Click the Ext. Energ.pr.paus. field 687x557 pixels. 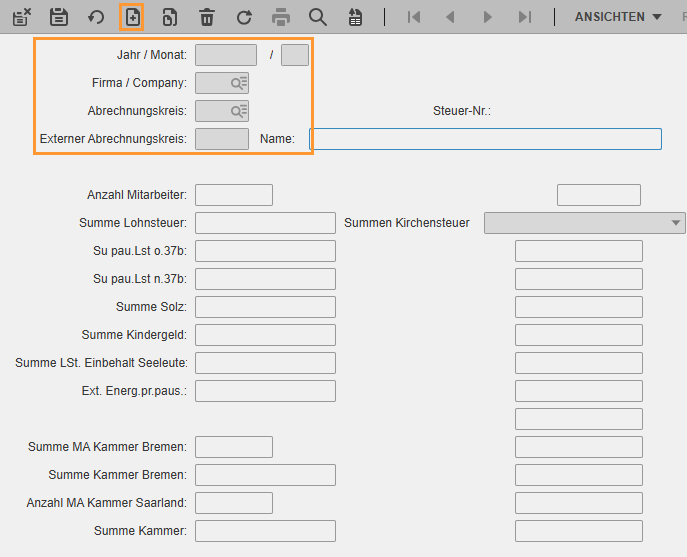266,391
